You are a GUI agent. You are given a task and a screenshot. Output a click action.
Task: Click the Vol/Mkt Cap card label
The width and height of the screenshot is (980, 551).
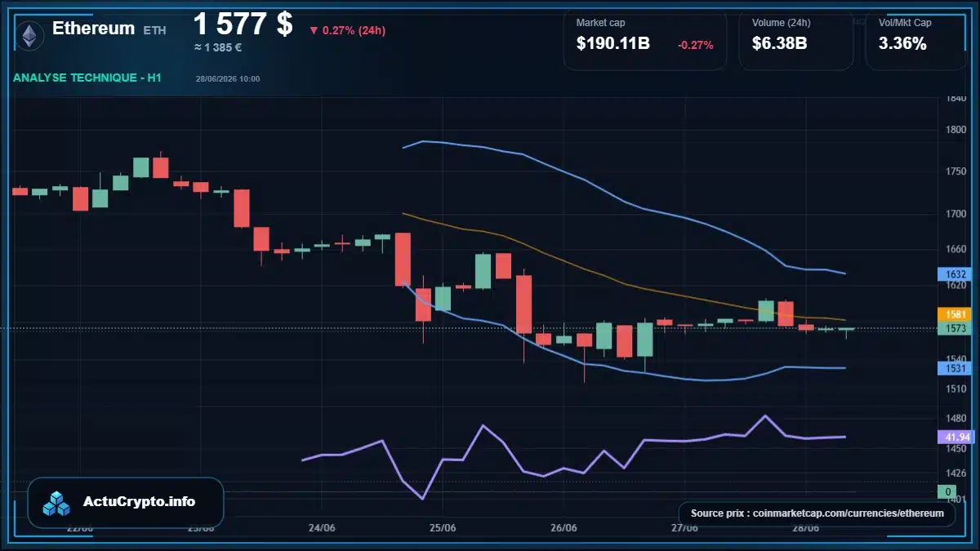click(905, 23)
